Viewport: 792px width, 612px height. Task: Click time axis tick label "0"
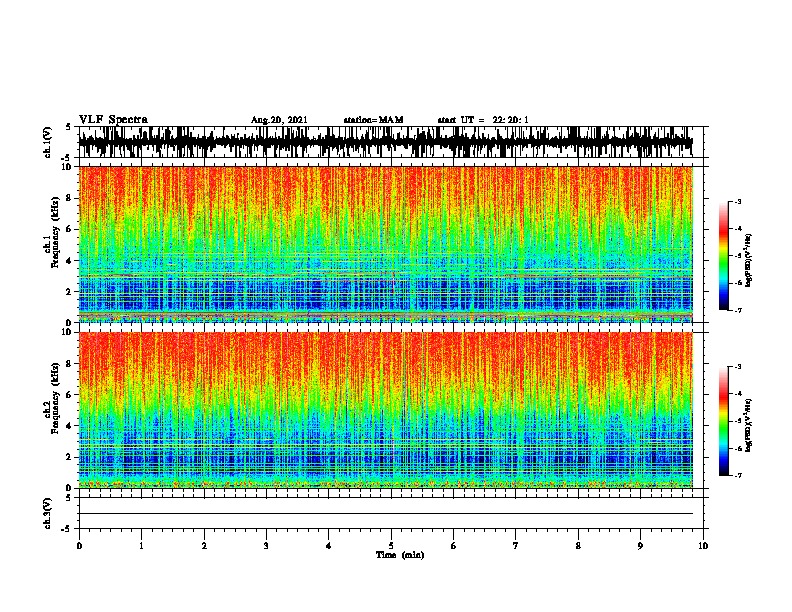coord(79,546)
